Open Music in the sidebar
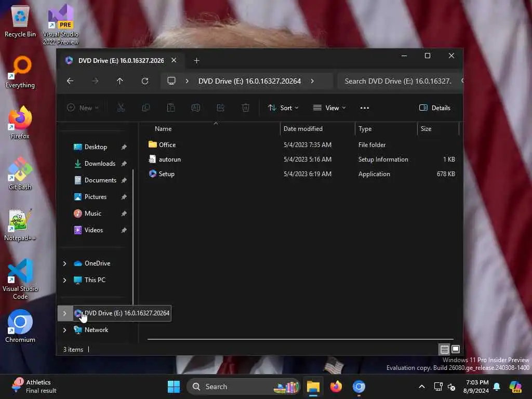The height and width of the screenshot is (399, 532). coord(92,214)
